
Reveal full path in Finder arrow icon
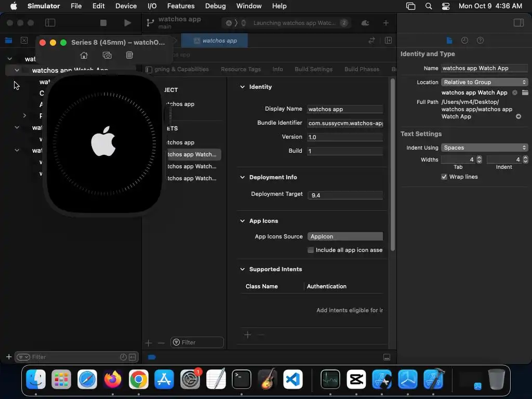518,116
